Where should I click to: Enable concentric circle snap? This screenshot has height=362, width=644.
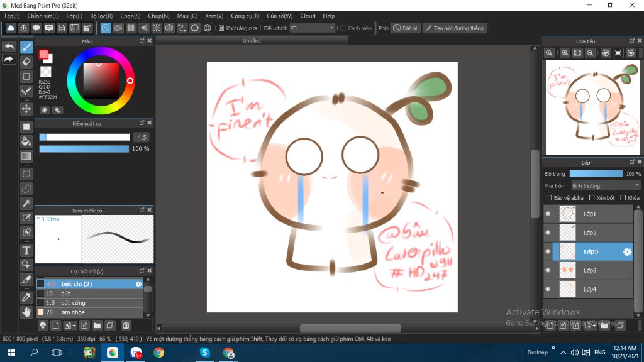tap(169, 28)
